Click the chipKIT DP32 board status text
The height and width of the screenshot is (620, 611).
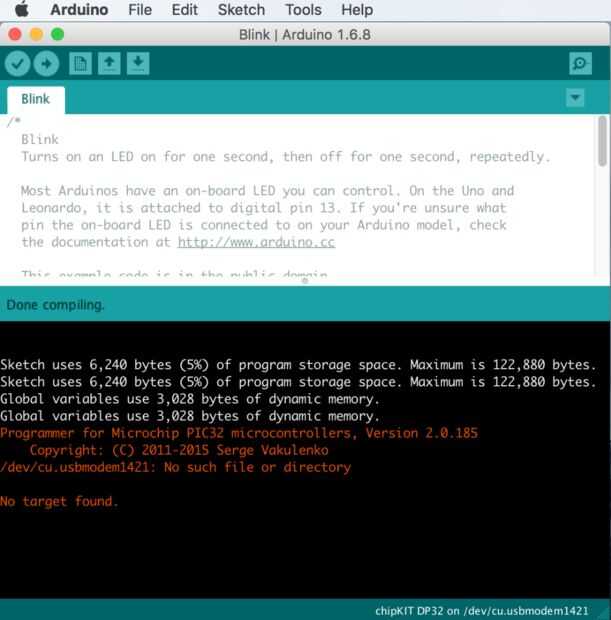481,611
